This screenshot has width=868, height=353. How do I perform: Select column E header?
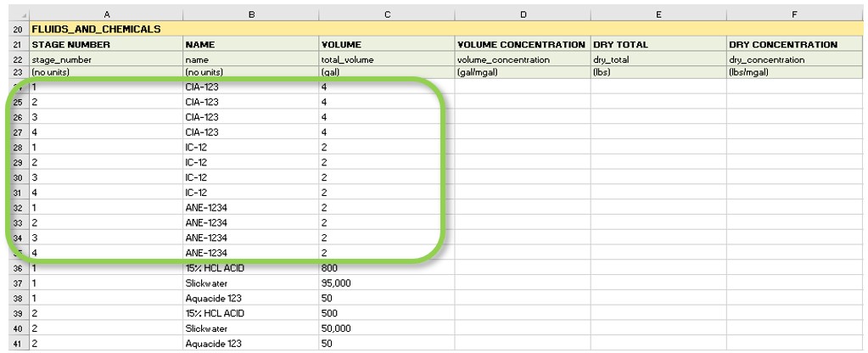pyautogui.click(x=658, y=14)
